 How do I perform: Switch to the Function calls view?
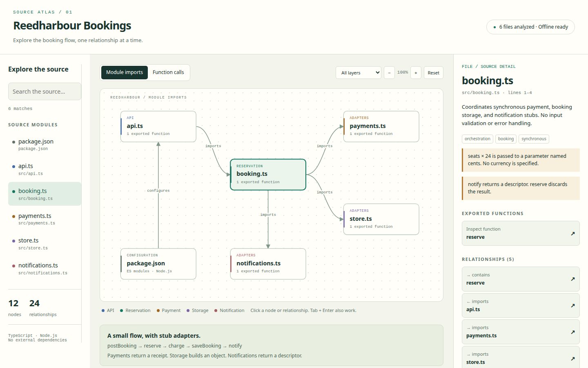[x=168, y=72]
